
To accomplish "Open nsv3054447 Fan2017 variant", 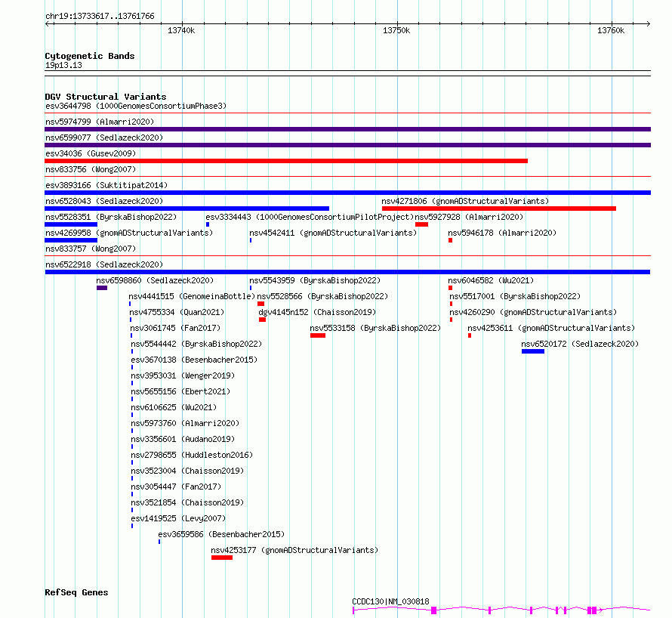I will [x=176, y=487].
